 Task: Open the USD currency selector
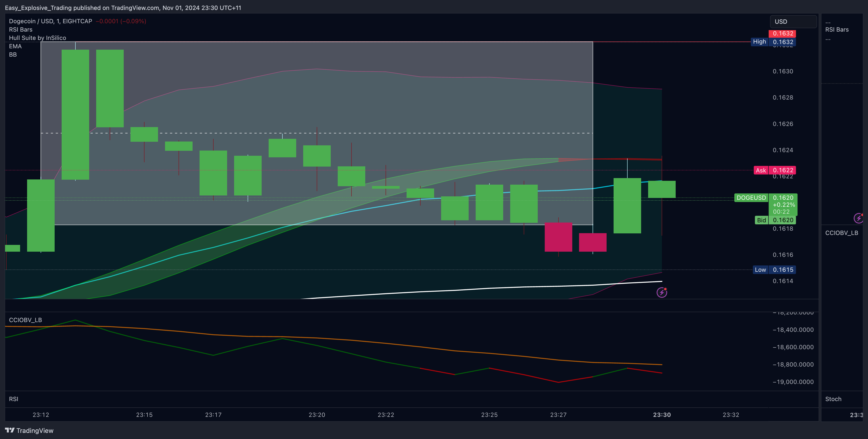point(793,22)
